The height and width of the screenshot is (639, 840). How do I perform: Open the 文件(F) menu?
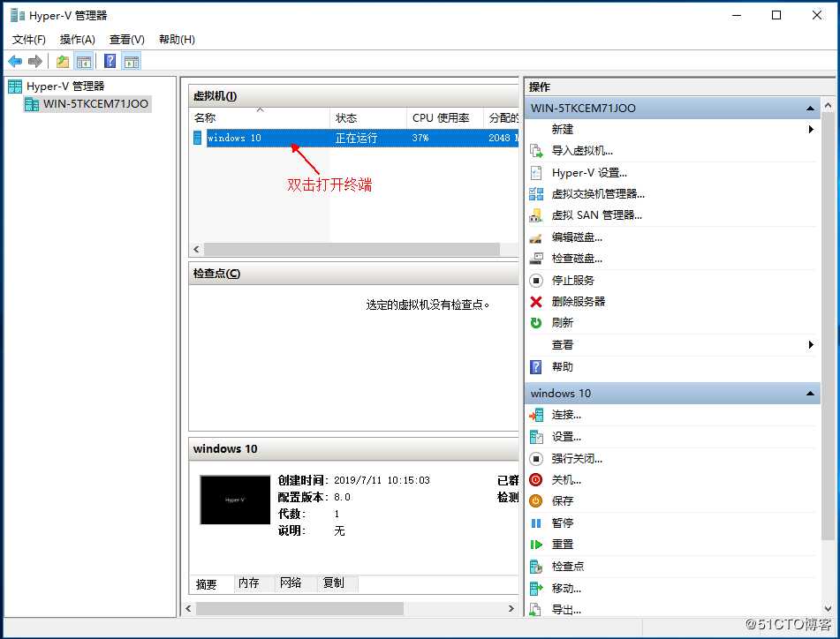coord(29,40)
